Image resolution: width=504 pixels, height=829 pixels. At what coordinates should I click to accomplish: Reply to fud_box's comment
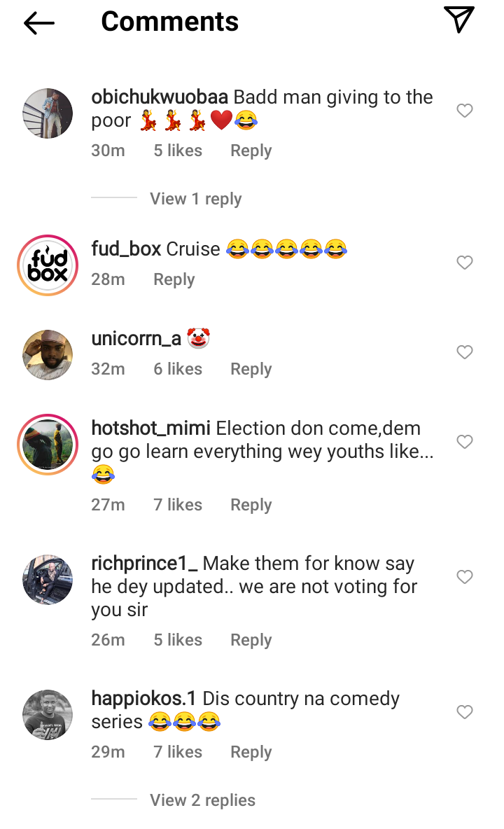174,279
